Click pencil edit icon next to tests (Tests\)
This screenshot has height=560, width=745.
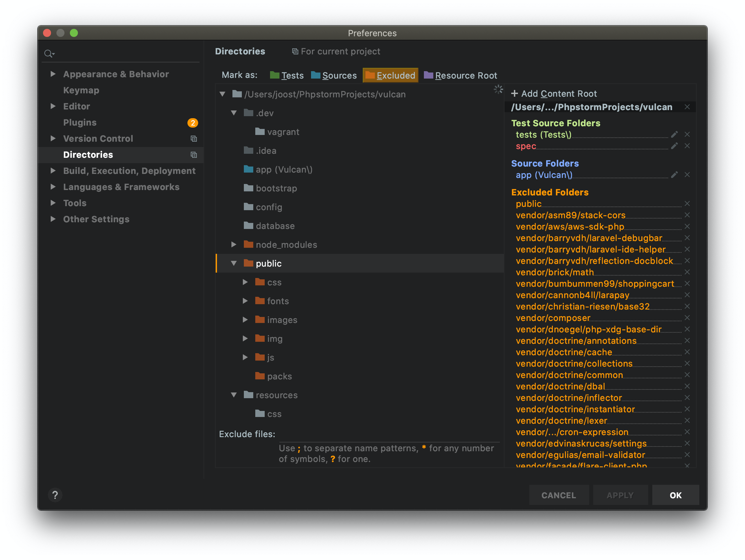pos(674,135)
